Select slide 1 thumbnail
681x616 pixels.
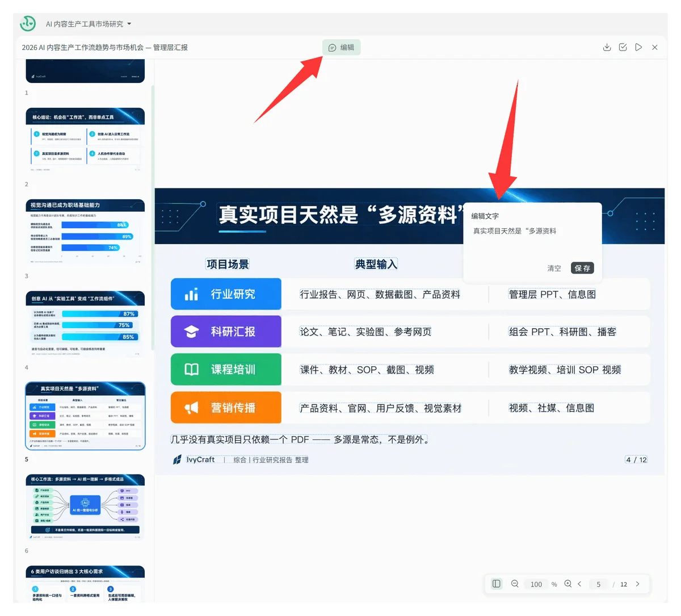pos(85,72)
